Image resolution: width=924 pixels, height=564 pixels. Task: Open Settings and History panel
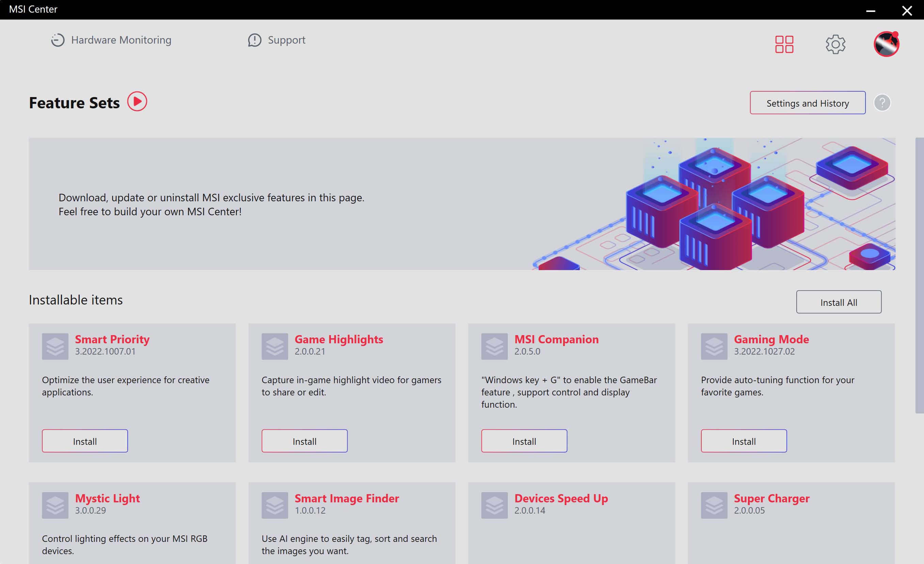pos(808,103)
